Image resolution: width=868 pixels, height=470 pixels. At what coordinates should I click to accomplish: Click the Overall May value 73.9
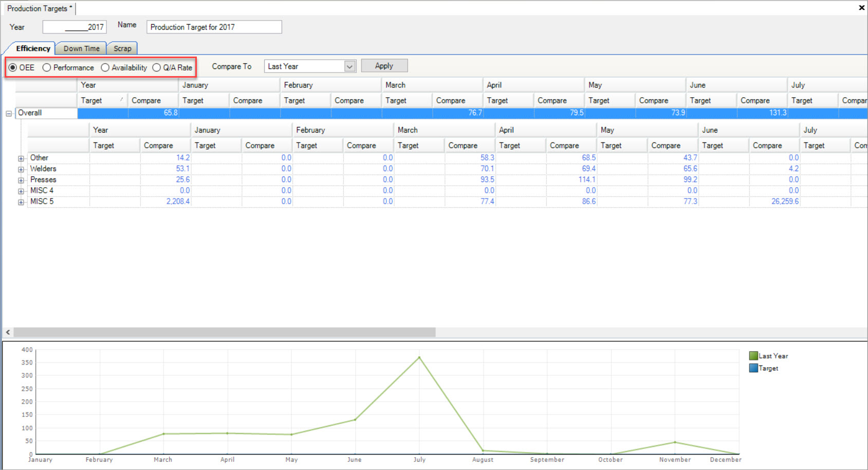click(x=678, y=113)
